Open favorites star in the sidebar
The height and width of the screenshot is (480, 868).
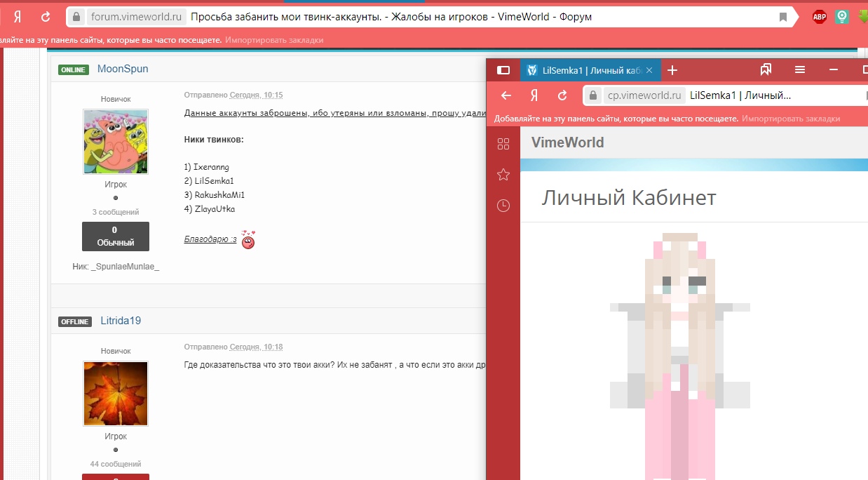click(x=503, y=175)
